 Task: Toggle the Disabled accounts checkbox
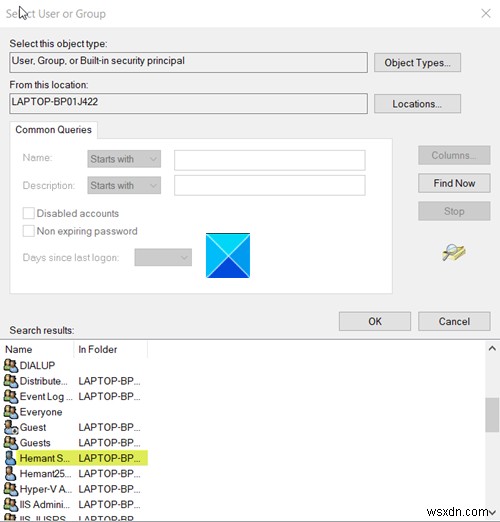pos(28,213)
